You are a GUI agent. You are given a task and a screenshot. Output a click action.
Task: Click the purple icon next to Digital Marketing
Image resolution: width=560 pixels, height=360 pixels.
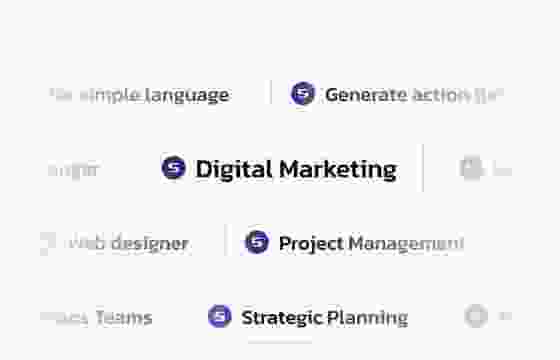pyautogui.click(x=174, y=167)
